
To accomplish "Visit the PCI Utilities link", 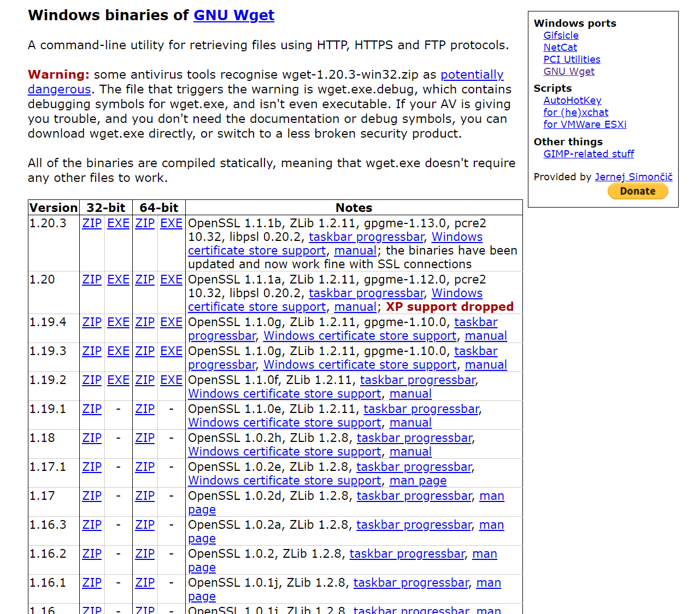I will [x=572, y=59].
